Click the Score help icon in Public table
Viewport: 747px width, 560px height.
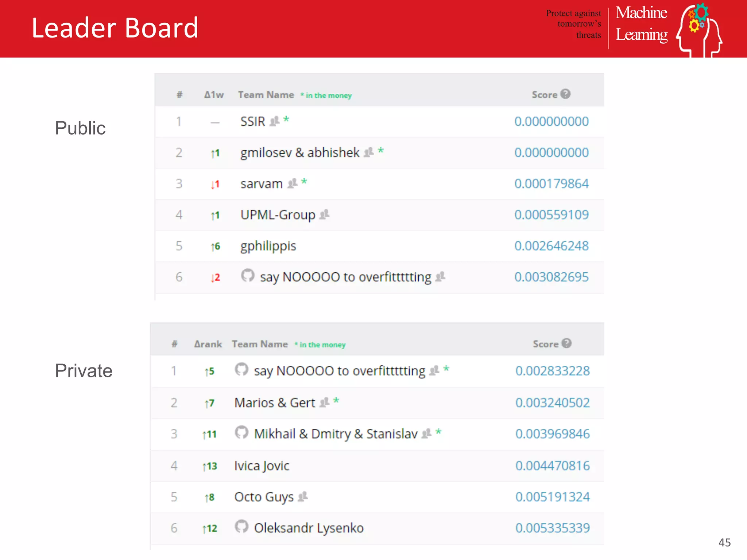(565, 94)
